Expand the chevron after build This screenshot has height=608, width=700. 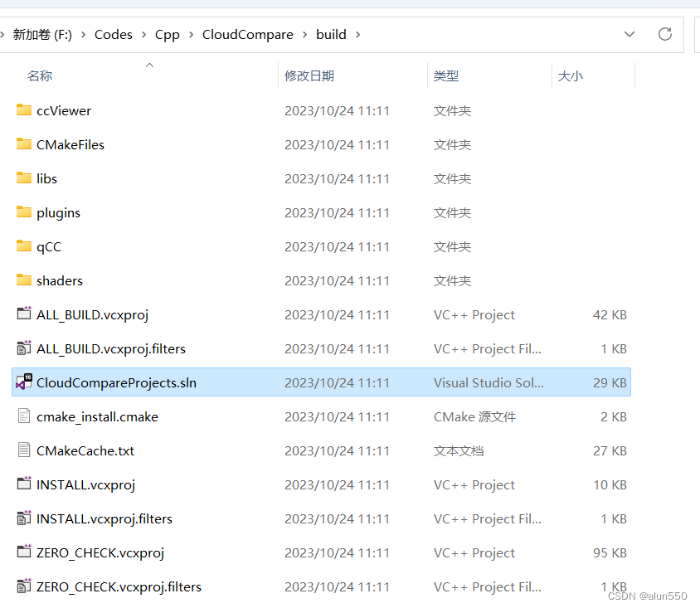pos(357,34)
